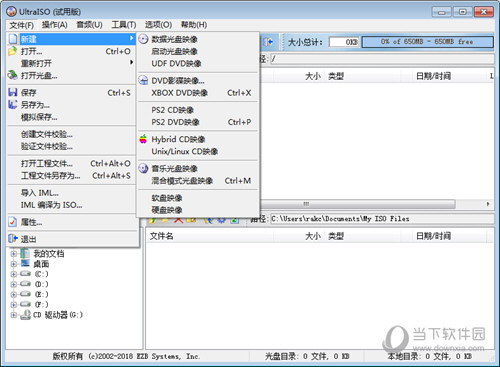500x367 pixels.
Task: Open 属性... from file menu
Action: [x=71, y=222]
